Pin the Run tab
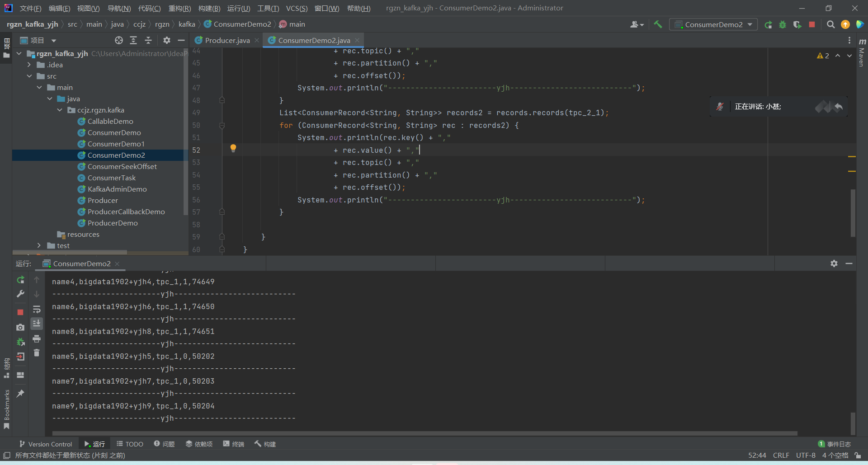The width and height of the screenshot is (868, 465). coord(20,394)
